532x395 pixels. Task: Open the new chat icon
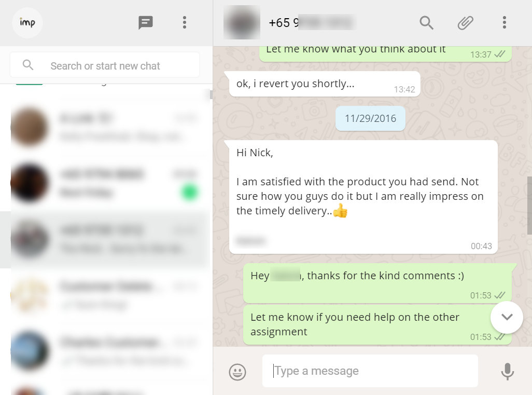pyautogui.click(x=146, y=23)
